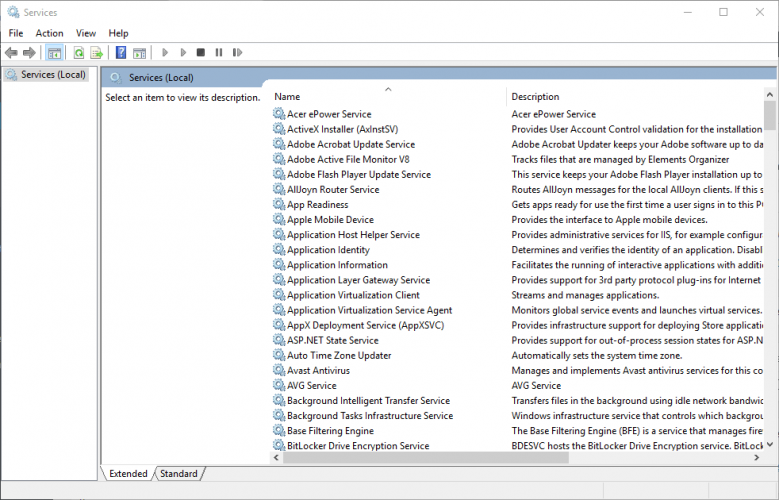This screenshot has height=500, width=779.
Task: Open the Action menu
Action: (49, 33)
